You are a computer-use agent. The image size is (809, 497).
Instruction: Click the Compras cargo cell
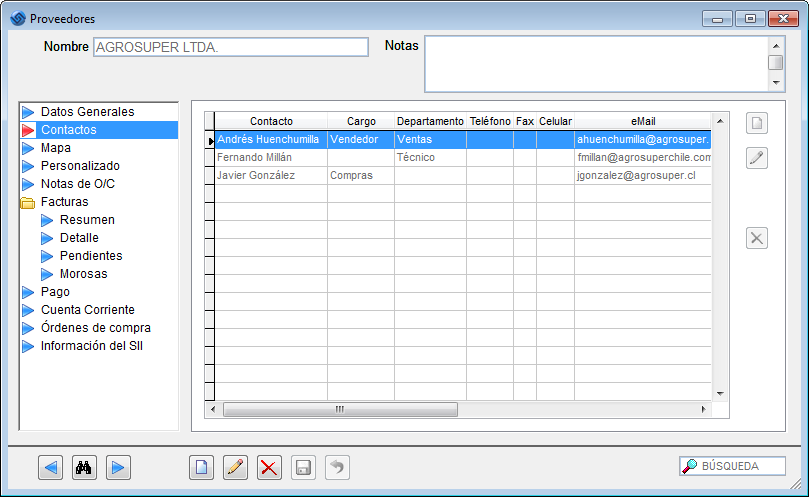[x=361, y=175]
